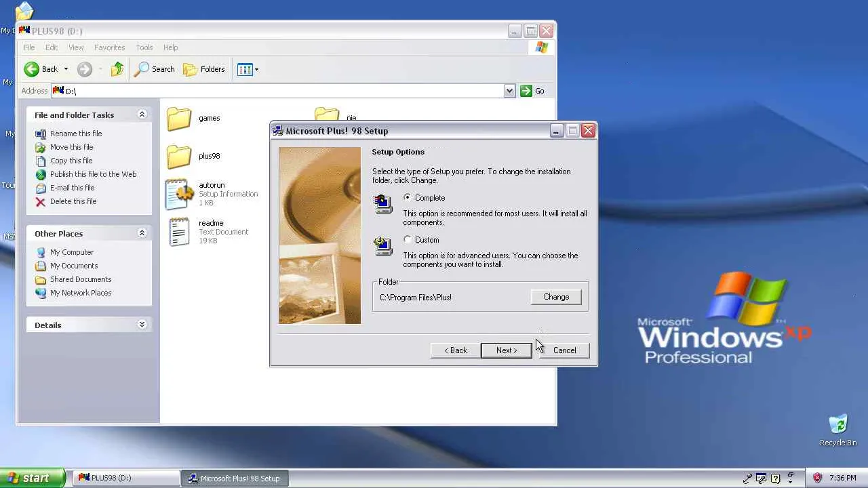This screenshot has height=488, width=868.
Task: Expand the Details section
Action: point(142,325)
